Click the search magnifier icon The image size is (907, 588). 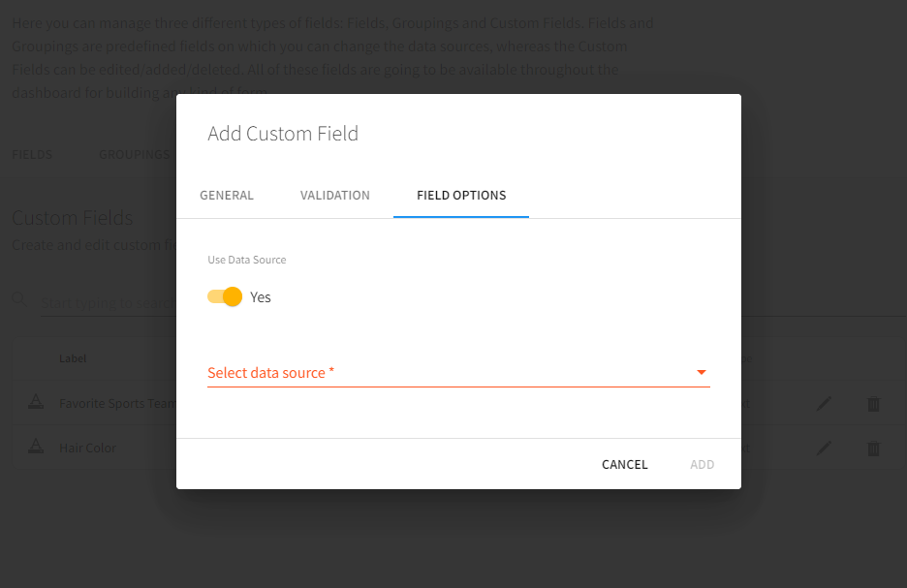(x=18, y=298)
